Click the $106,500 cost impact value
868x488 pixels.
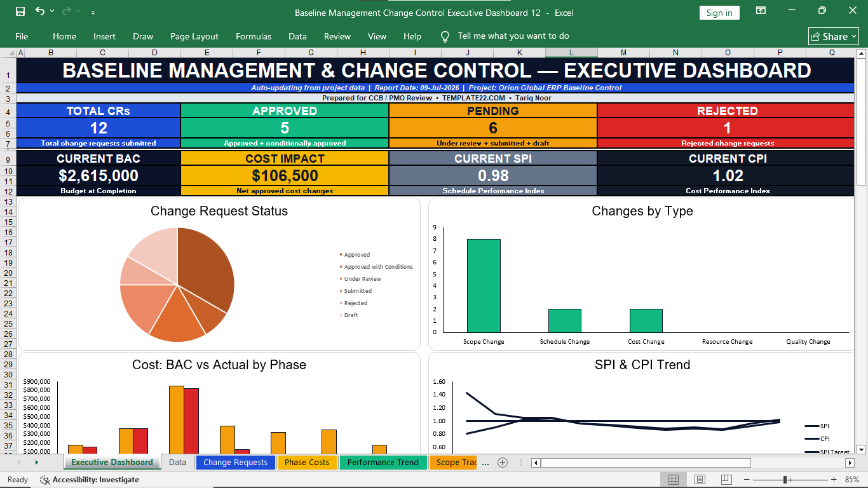coord(285,175)
